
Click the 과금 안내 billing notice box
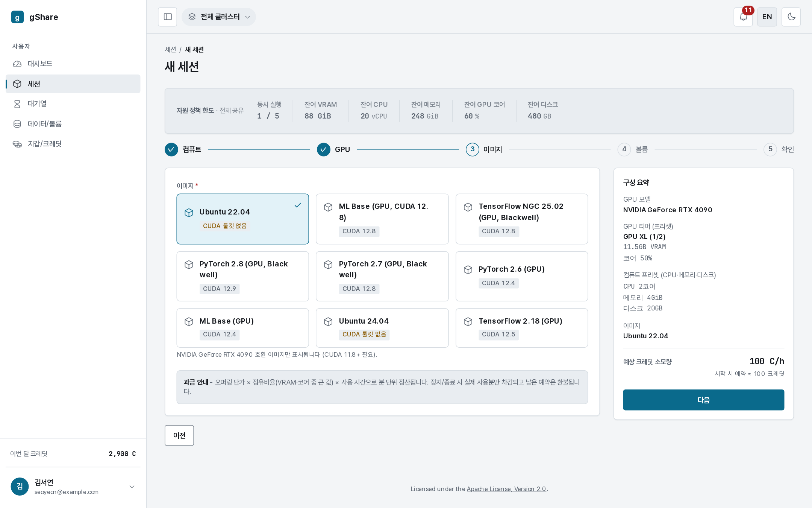pyautogui.click(x=382, y=387)
